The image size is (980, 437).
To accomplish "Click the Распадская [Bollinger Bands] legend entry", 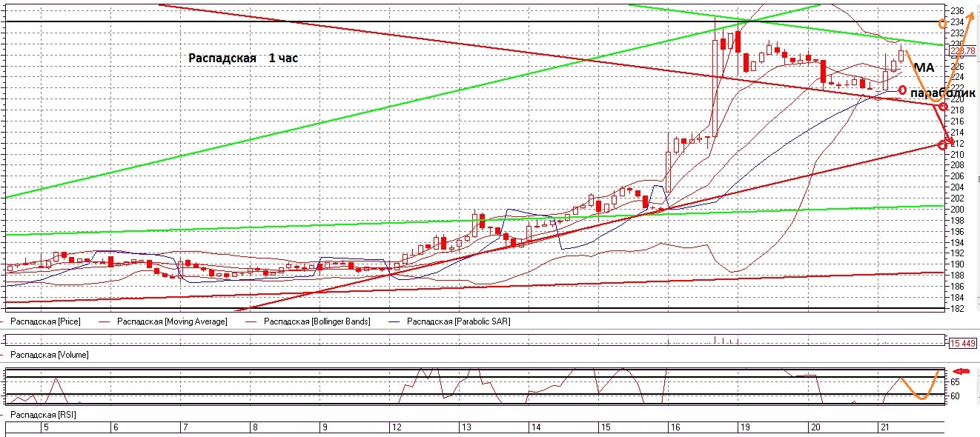I will pos(317,322).
